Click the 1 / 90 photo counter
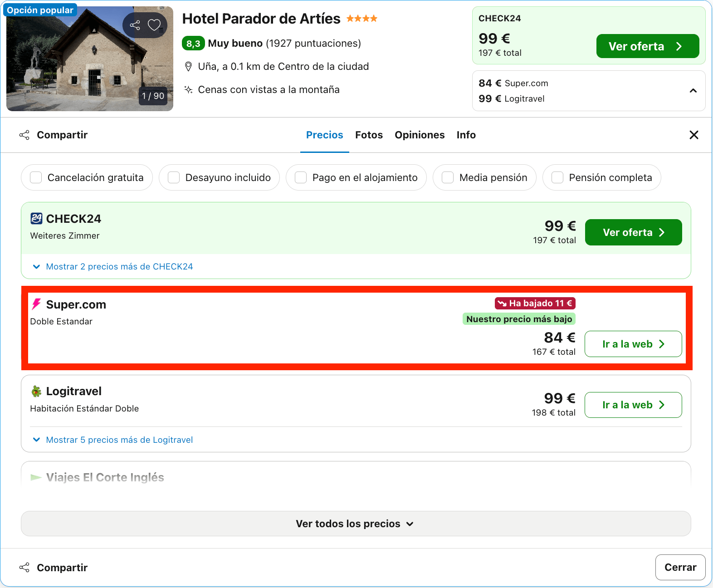 153,96
